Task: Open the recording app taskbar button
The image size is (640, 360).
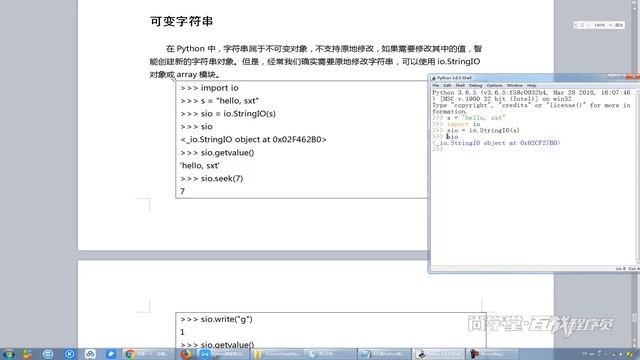Action: pos(493,354)
